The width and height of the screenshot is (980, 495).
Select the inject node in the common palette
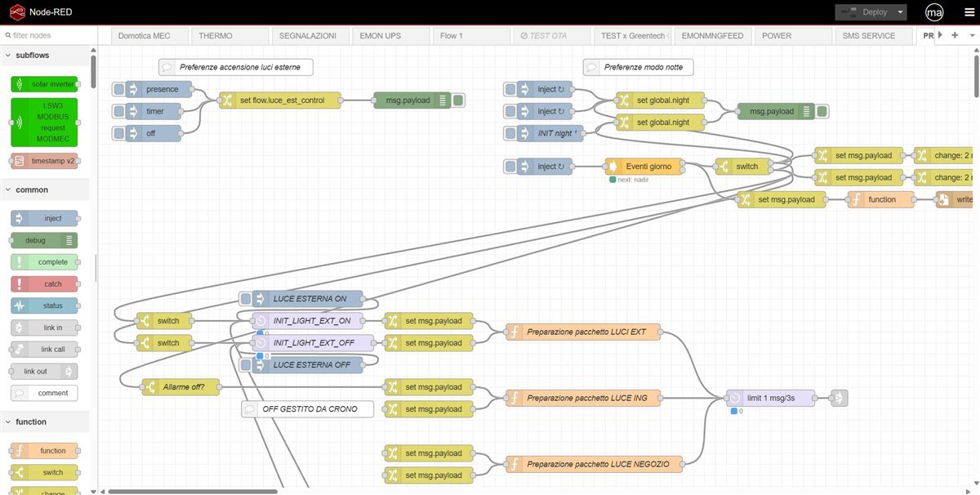pyautogui.click(x=45, y=218)
